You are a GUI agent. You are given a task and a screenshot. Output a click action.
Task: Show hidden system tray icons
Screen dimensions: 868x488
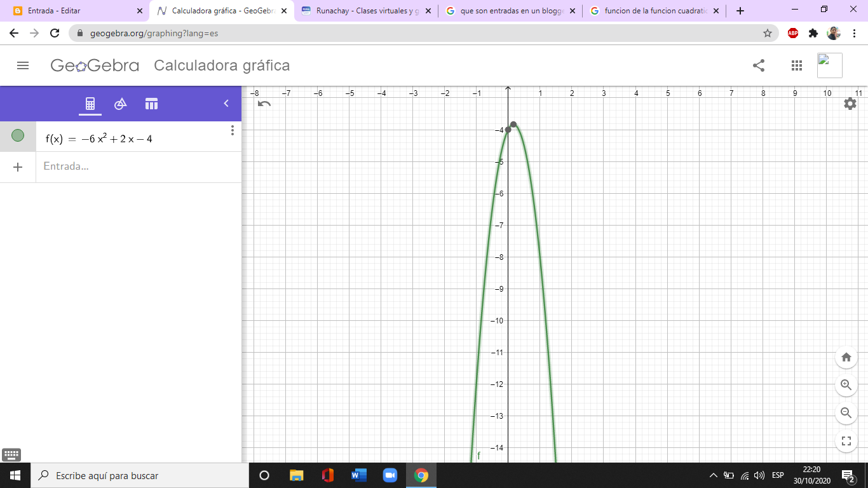coord(713,475)
